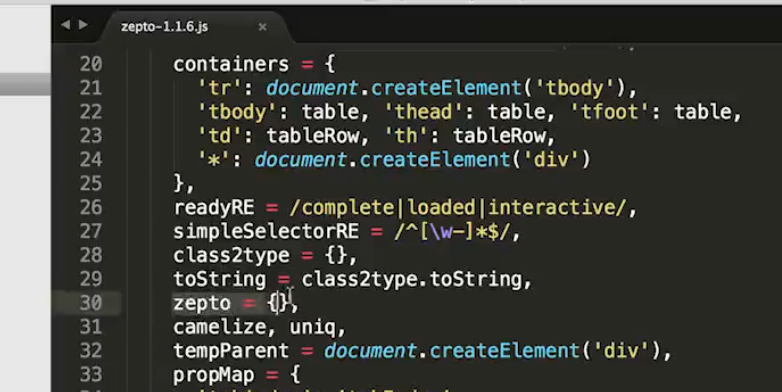The width and height of the screenshot is (782, 392).
Task: Click camelize on line 31
Action: 219,328
